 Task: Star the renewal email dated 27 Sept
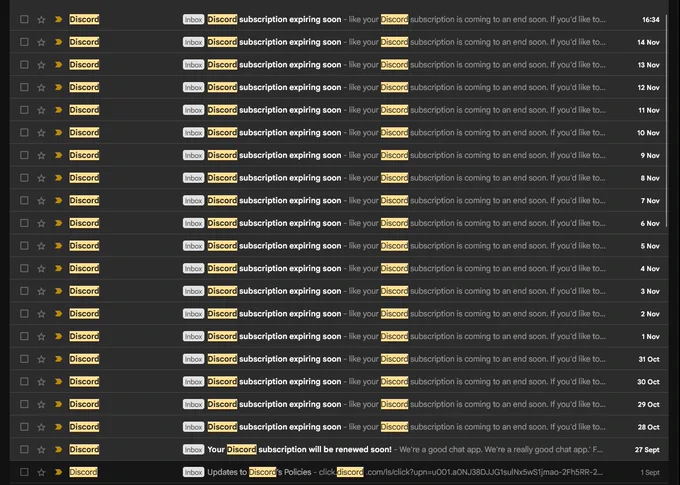coord(41,449)
